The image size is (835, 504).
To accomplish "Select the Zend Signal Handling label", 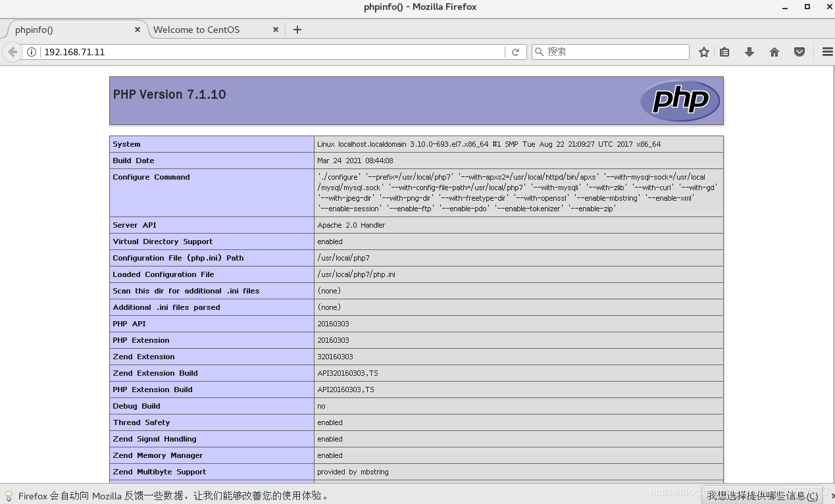I will [155, 439].
